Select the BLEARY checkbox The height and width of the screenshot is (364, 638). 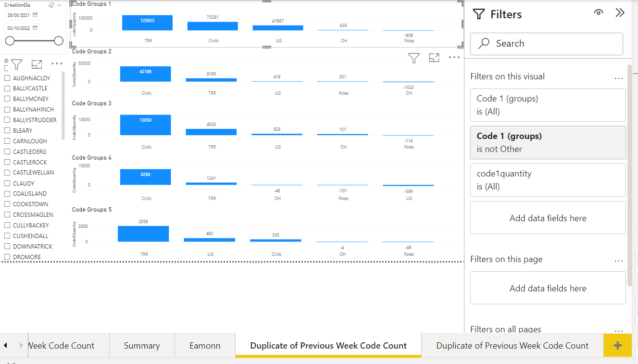click(x=7, y=131)
